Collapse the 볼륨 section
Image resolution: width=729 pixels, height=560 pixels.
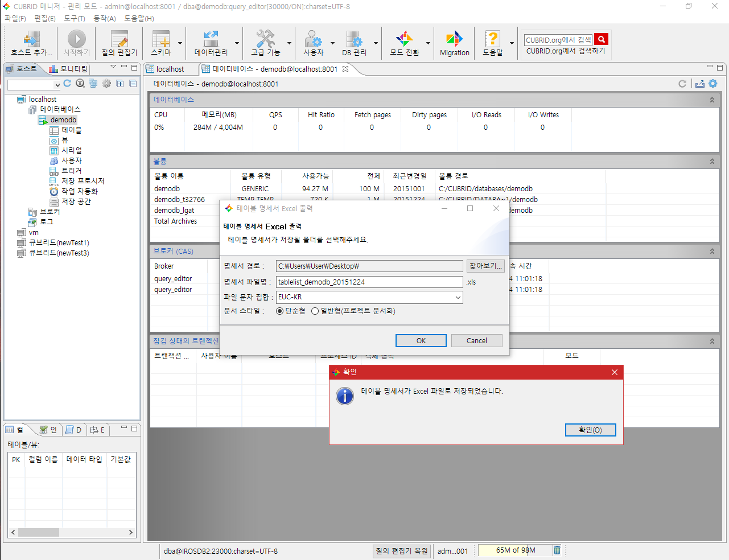coord(712,162)
